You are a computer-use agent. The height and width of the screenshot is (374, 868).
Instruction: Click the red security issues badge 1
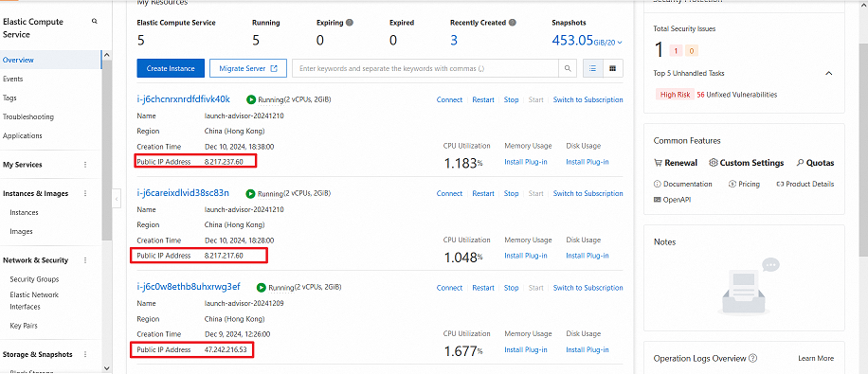pyautogui.click(x=676, y=51)
